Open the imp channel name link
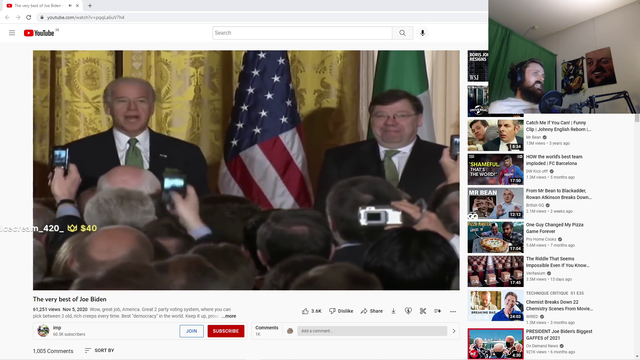This screenshot has width=640, height=360. click(x=57, y=328)
